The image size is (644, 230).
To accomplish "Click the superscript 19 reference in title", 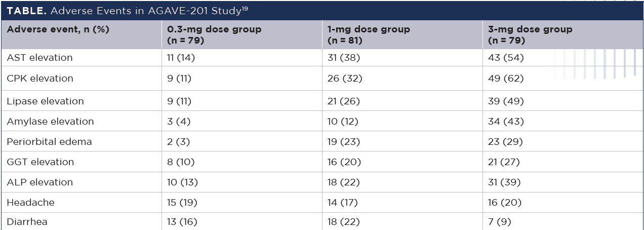I will tap(244, 7).
